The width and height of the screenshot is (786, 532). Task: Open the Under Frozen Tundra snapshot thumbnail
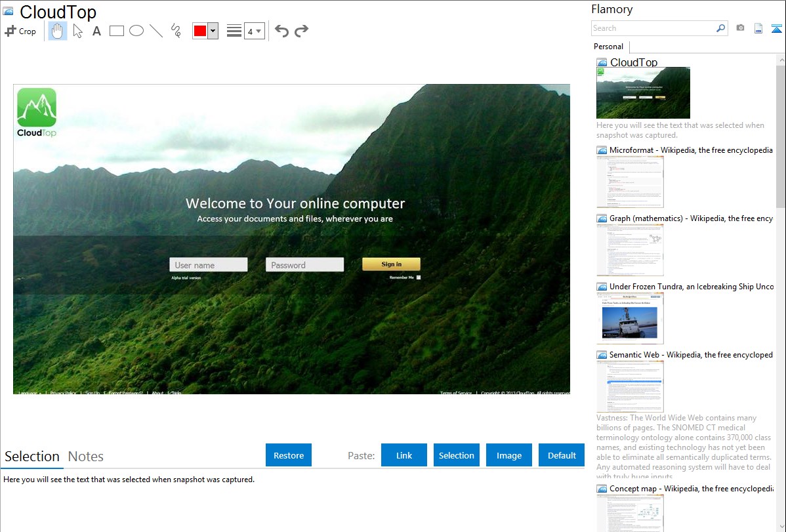coord(630,318)
